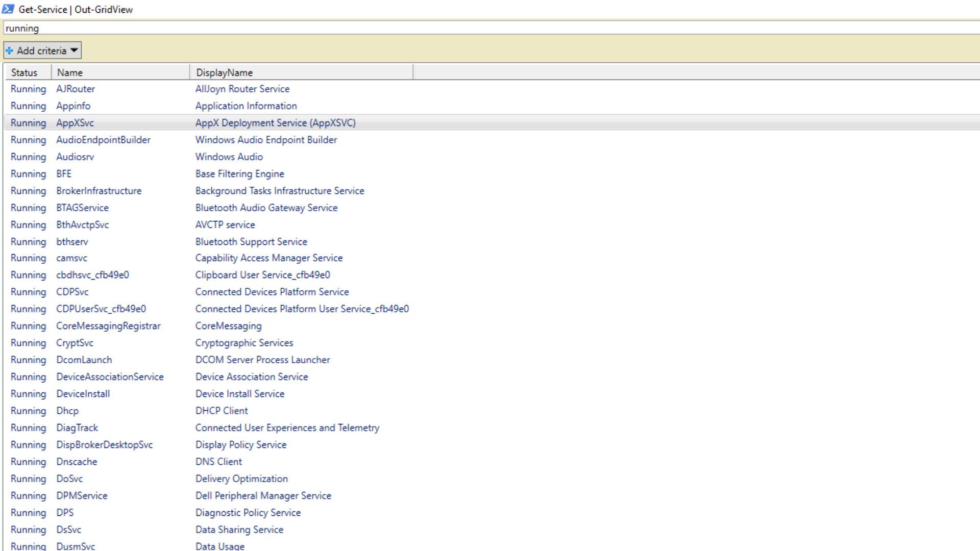Click 'Bluetooth Support Service' display name
Image resolution: width=980 pixels, height=551 pixels.
(251, 242)
